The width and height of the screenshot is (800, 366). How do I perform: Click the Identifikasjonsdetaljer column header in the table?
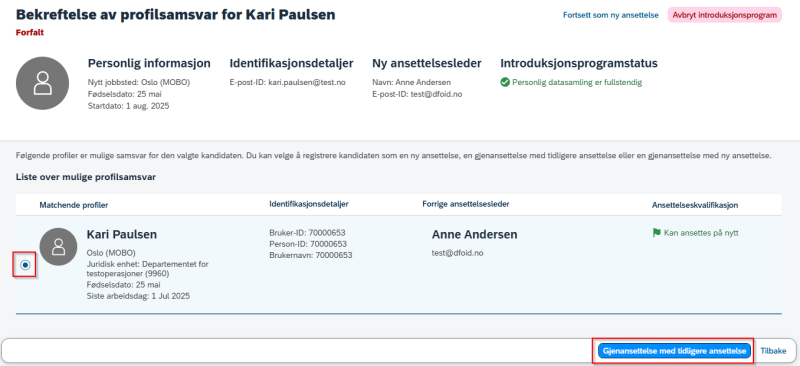pyautogui.click(x=309, y=204)
